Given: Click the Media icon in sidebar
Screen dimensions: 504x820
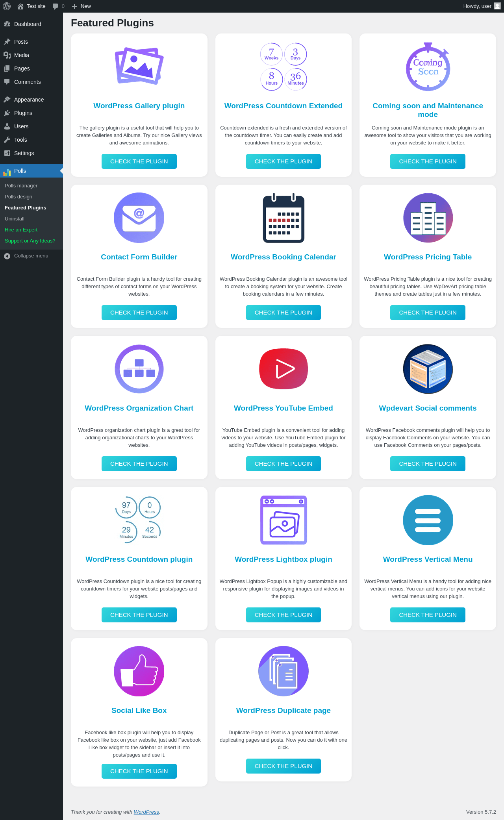Looking at the screenshot, I should click(7, 55).
